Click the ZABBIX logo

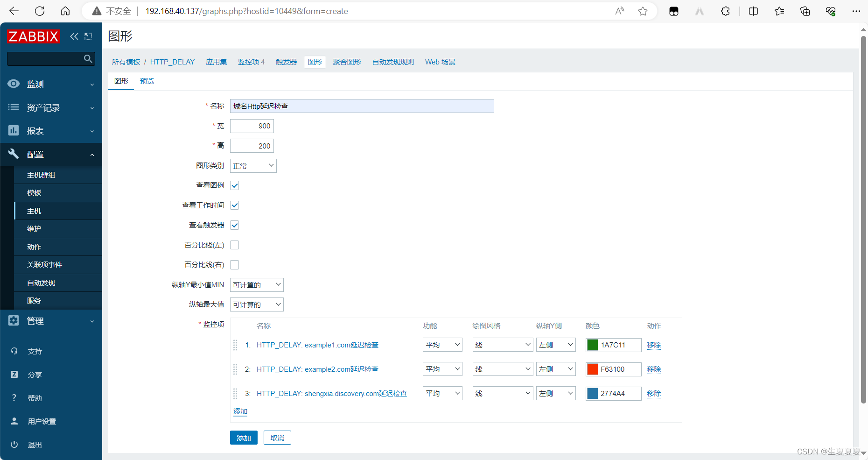click(x=34, y=36)
